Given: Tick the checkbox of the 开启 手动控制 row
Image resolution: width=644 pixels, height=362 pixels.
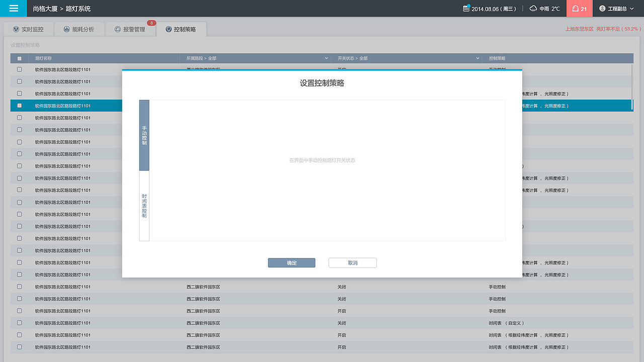Looking at the screenshot, I should [20, 311].
